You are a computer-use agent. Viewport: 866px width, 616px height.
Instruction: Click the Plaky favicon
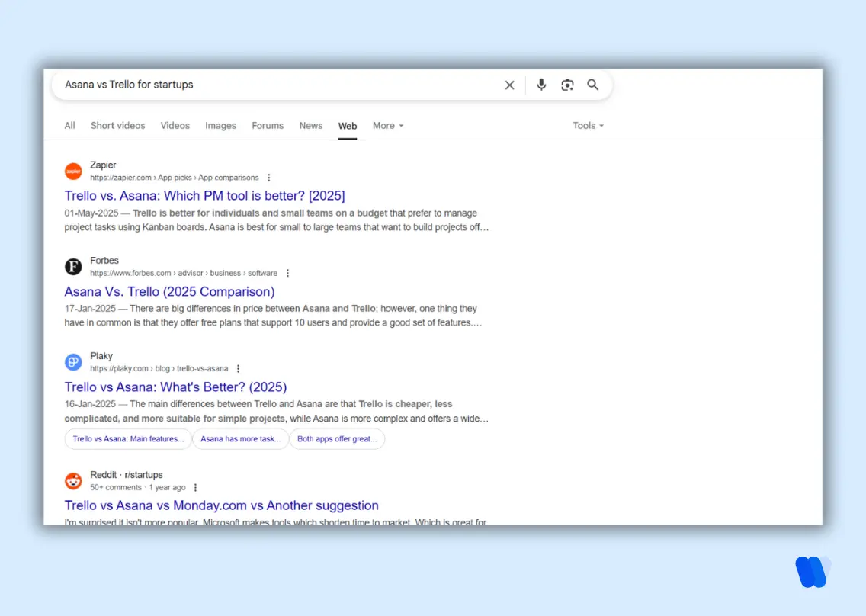coord(73,362)
